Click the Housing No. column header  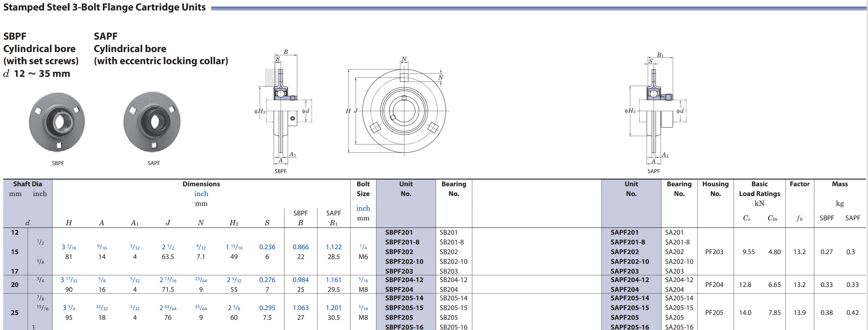click(x=715, y=189)
